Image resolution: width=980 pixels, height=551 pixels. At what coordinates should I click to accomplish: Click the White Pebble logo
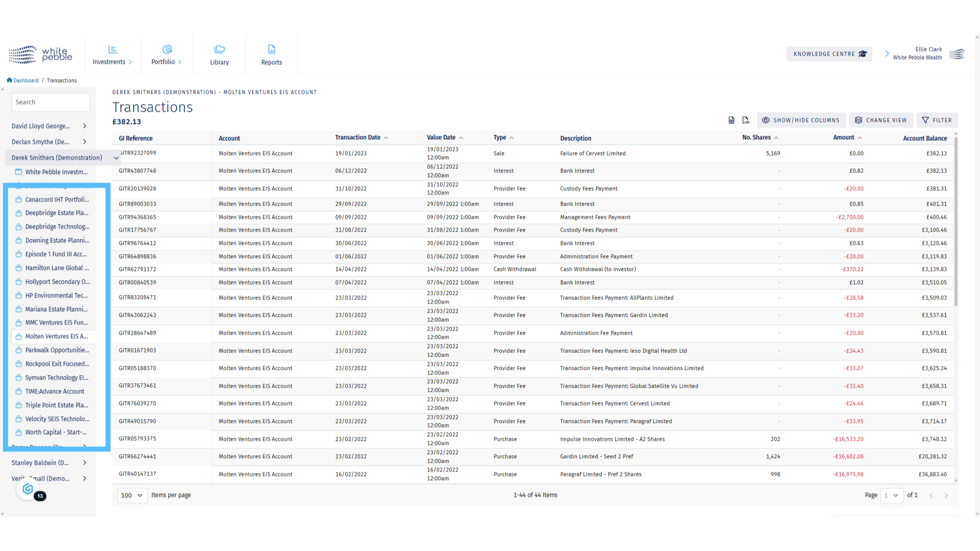(x=41, y=54)
